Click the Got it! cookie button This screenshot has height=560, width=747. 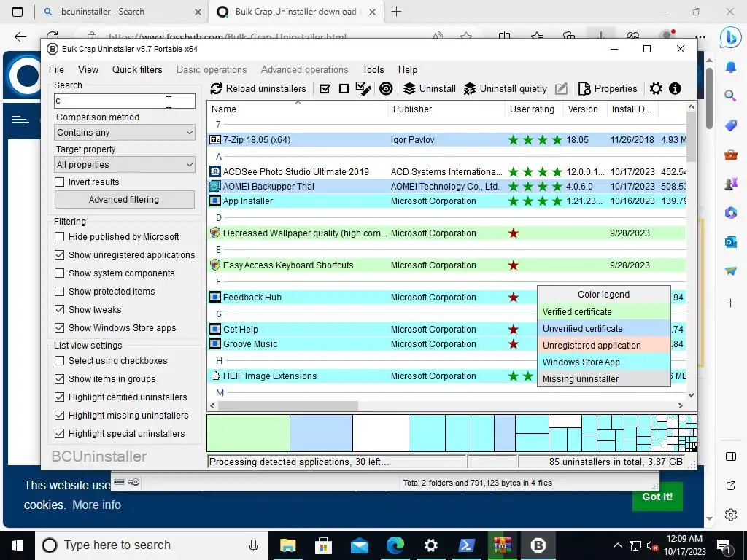click(x=657, y=497)
